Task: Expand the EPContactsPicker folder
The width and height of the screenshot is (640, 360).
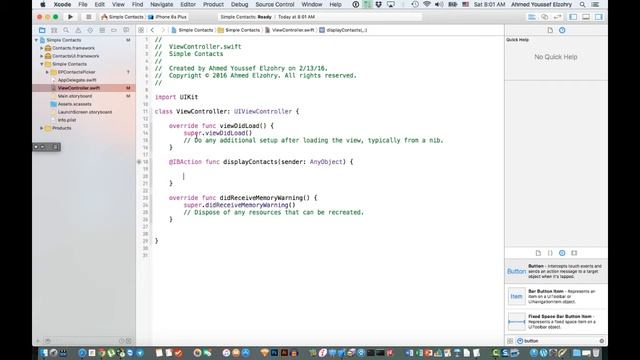Action: (x=47, y=72)
